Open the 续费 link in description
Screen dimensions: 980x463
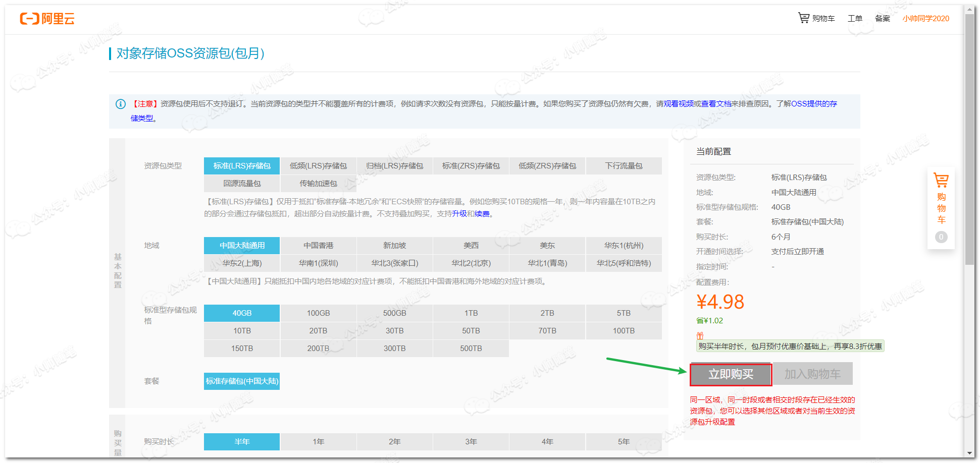(x=482, y=214)
